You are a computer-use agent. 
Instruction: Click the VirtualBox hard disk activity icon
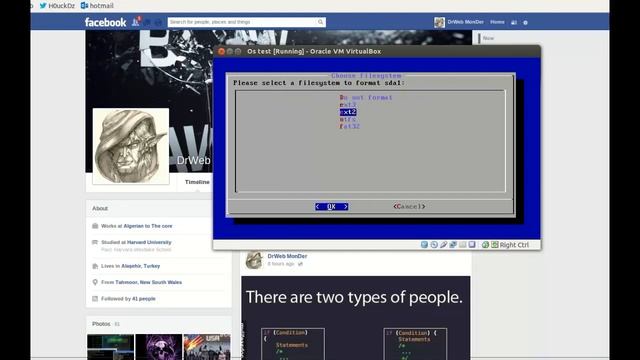click(424, 244)
